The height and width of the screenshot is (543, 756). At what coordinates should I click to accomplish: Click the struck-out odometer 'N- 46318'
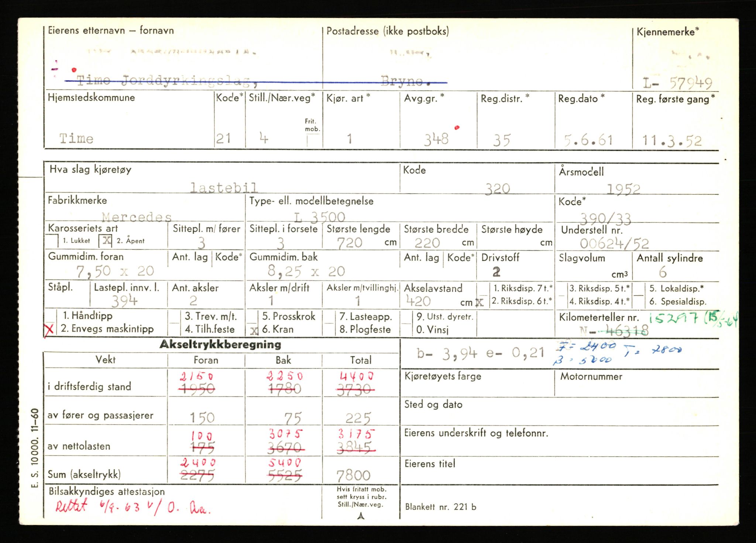tap(614, 331)
